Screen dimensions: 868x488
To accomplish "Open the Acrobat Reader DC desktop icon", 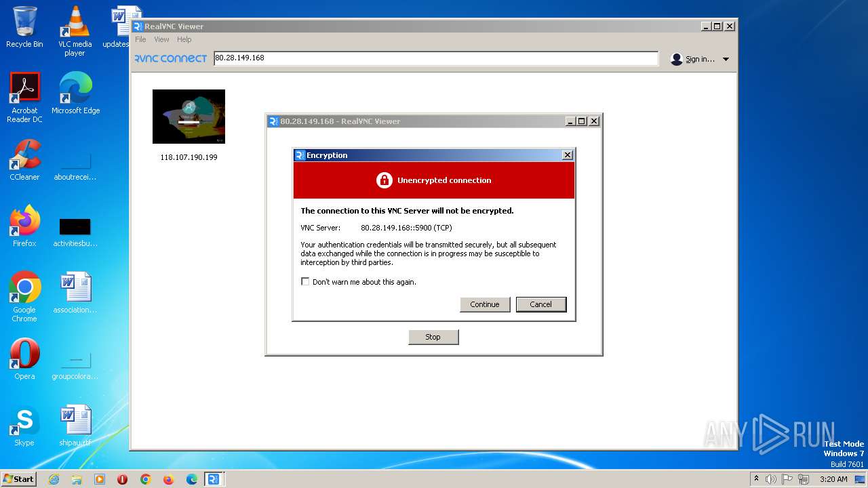I will [x=24, y=98].
